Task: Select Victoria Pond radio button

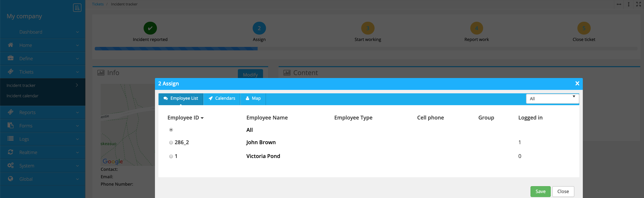Action: pyautogui.click(x=171, y=156)
